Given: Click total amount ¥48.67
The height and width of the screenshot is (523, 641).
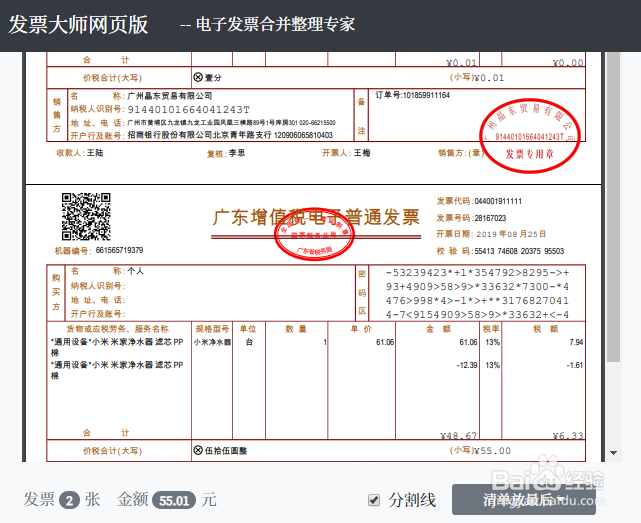Looking at the screenshot, I should point(458,436).
